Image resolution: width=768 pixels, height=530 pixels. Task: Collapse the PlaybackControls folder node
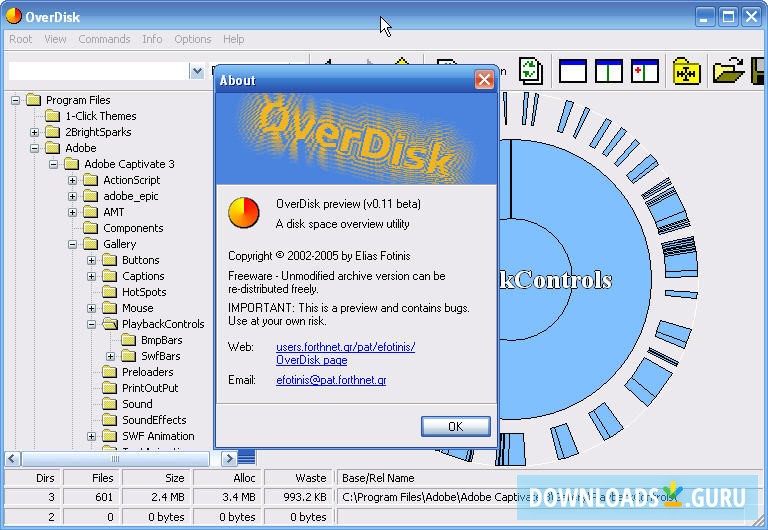(92, 324)
